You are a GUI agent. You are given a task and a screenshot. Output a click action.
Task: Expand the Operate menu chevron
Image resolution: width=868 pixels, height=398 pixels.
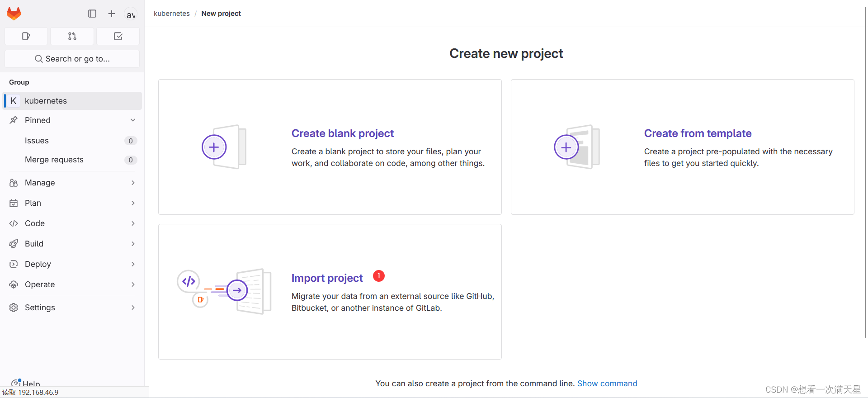click(133, 284)
